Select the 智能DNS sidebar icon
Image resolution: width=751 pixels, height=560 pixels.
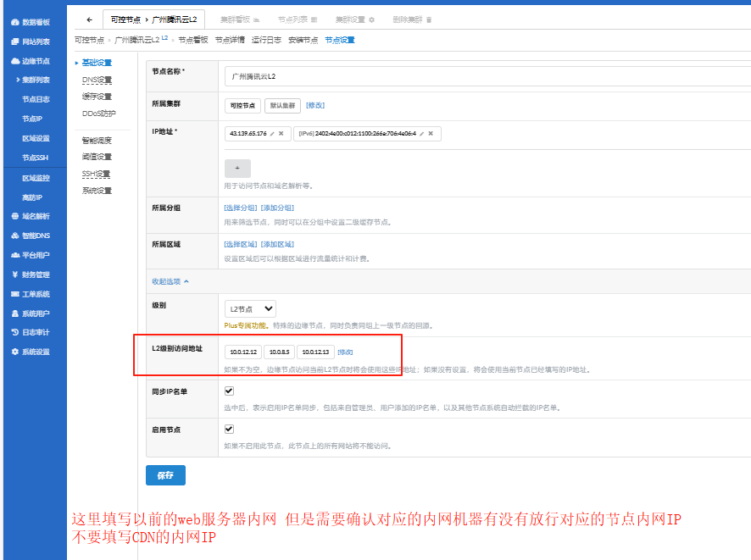click(x=14, y=236)
